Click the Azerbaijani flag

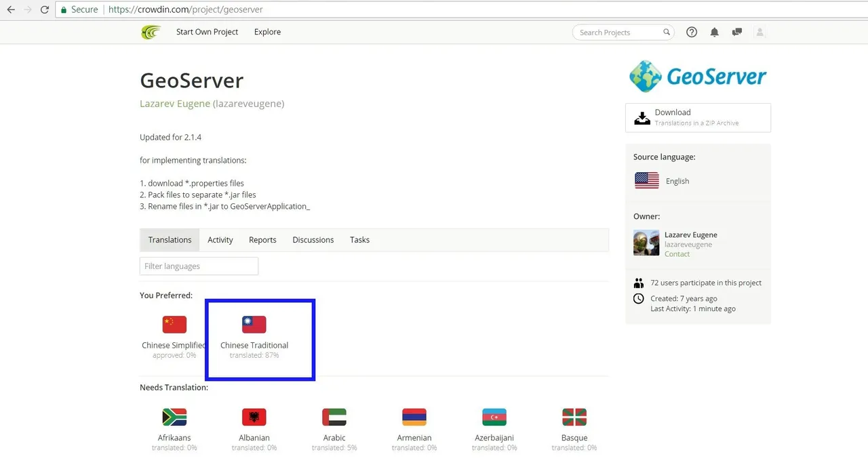(x=494, y=417)
